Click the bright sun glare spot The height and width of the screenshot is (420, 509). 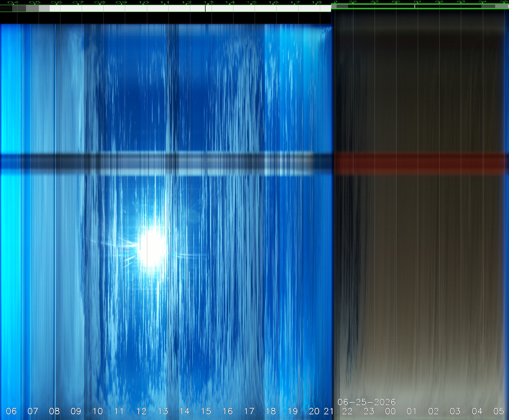[152, 248]
